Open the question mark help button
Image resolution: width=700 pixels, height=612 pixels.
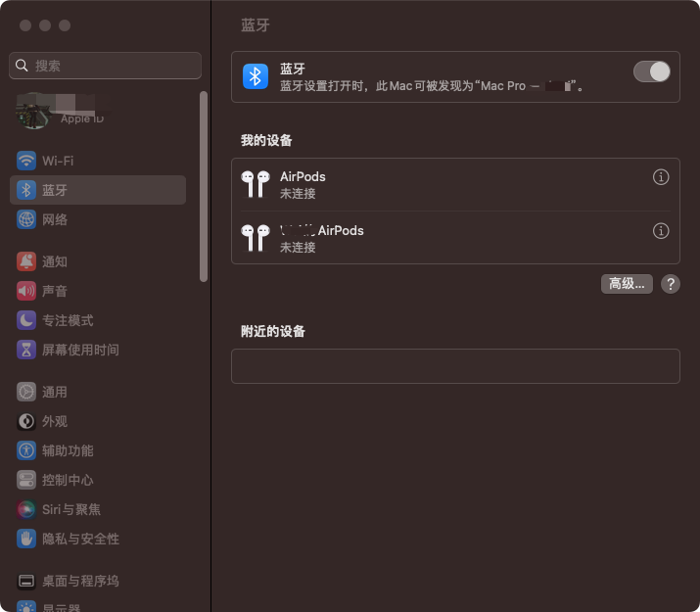pyautogui.click(x=670, y=284)
